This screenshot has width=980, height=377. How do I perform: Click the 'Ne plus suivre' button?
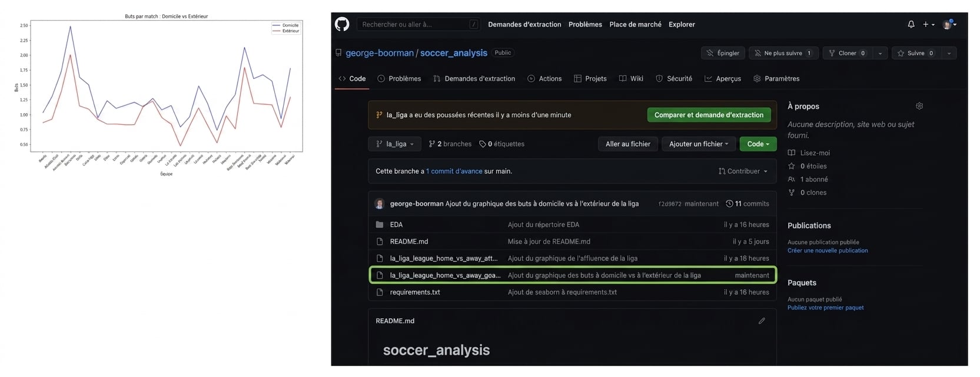(x=783, y=53)
